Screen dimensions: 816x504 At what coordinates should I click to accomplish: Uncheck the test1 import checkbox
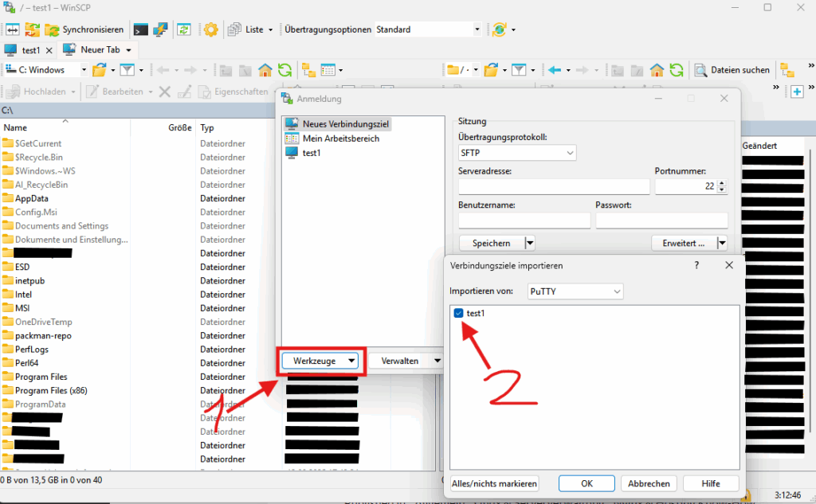[458, 314]
